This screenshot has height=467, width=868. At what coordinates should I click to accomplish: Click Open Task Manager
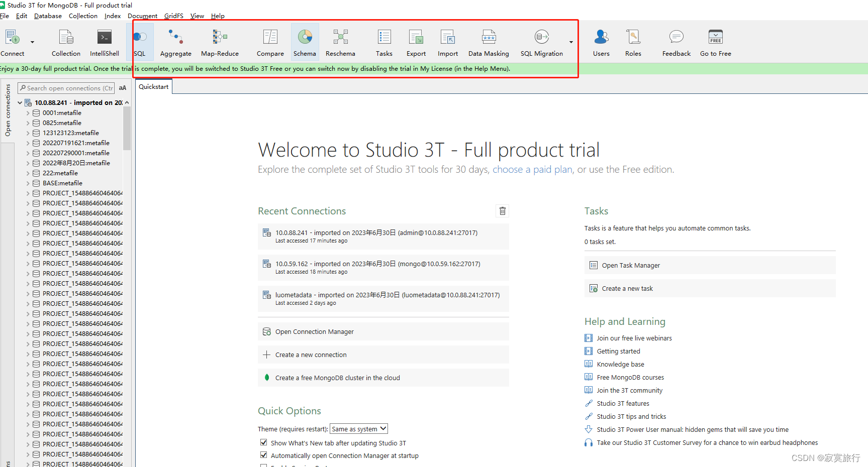pos(710,265)
